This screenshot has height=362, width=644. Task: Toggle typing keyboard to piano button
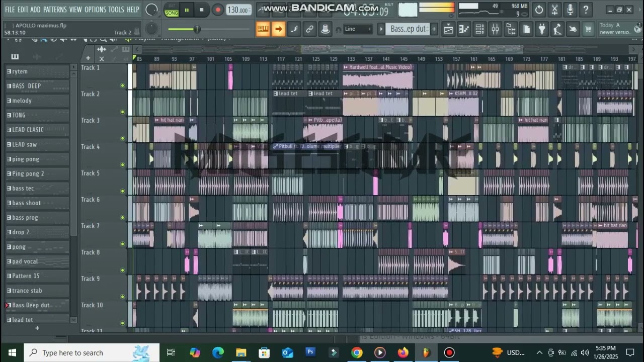click(x=263, y=29)
